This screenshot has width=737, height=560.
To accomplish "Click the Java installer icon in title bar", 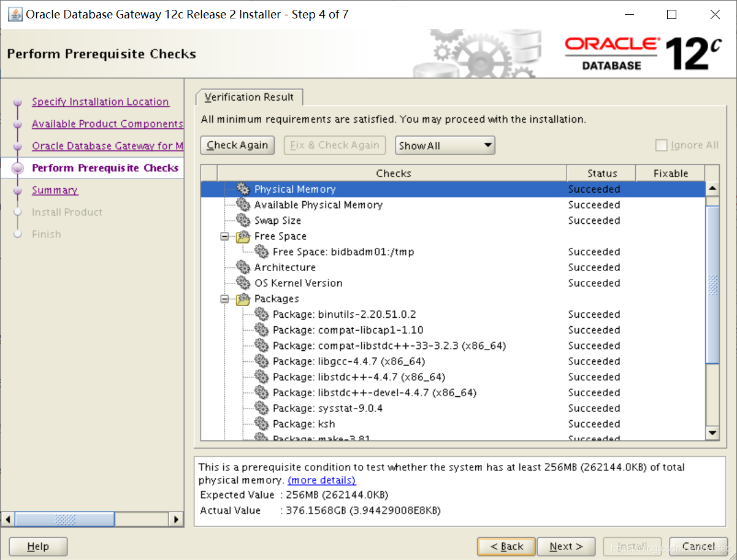I will pos(15,14).
